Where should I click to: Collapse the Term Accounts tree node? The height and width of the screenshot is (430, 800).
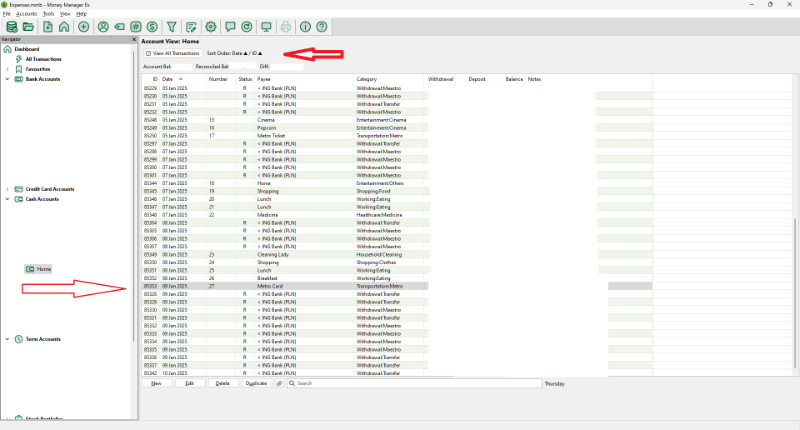tap(7, 339)
